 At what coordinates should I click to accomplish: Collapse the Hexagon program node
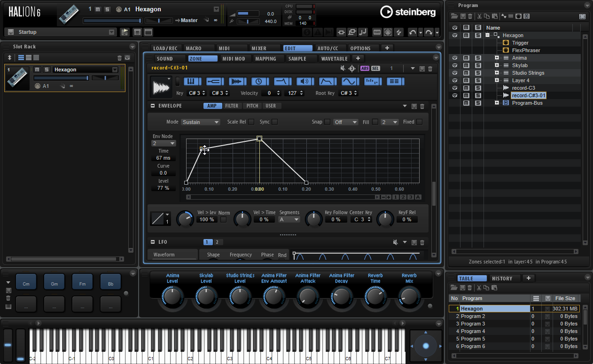(x=488, y=35)
